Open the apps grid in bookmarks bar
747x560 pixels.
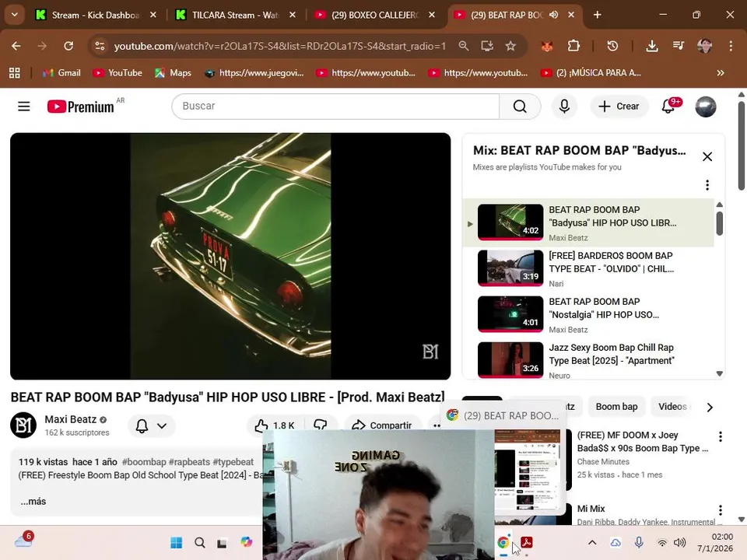(15, 73)
